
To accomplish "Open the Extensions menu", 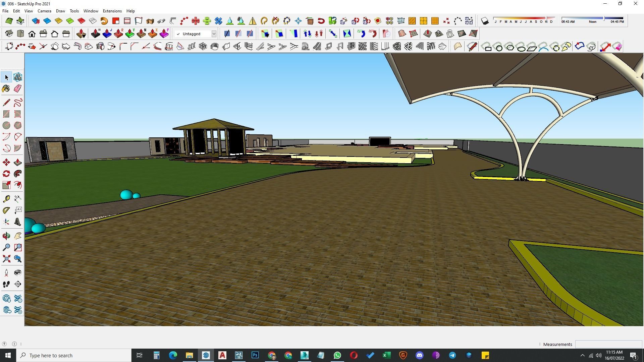I will pos(112,11).
